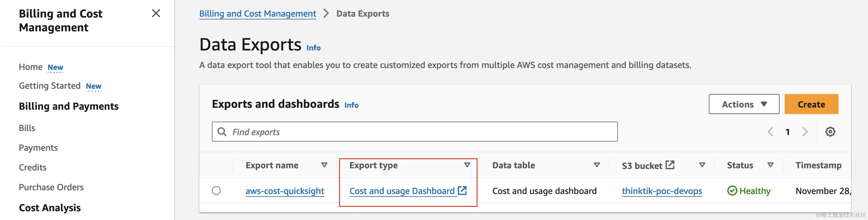This screenshot has height=220, width=868.
Task: Open Credits in sidebar
Action: point(33,167)
